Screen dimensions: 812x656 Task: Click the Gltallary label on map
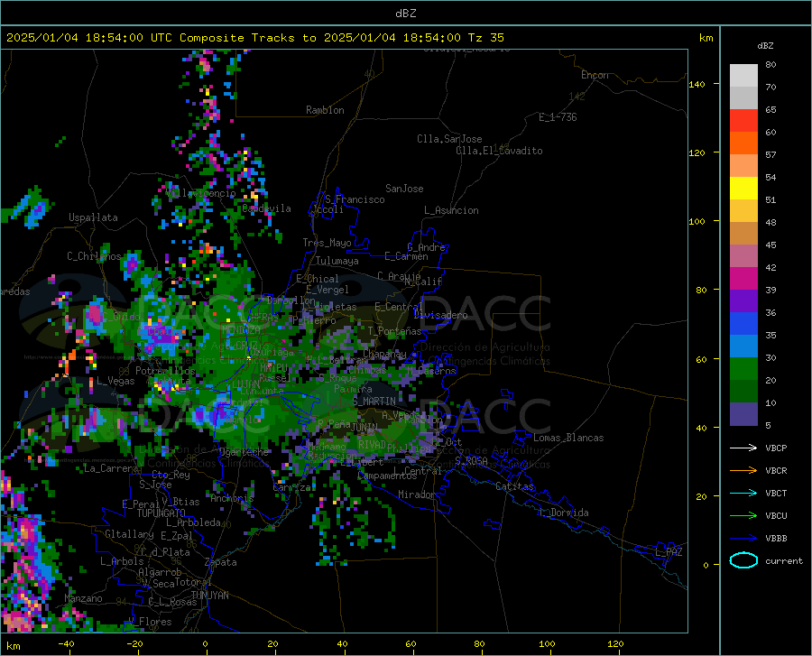point(129,534)
